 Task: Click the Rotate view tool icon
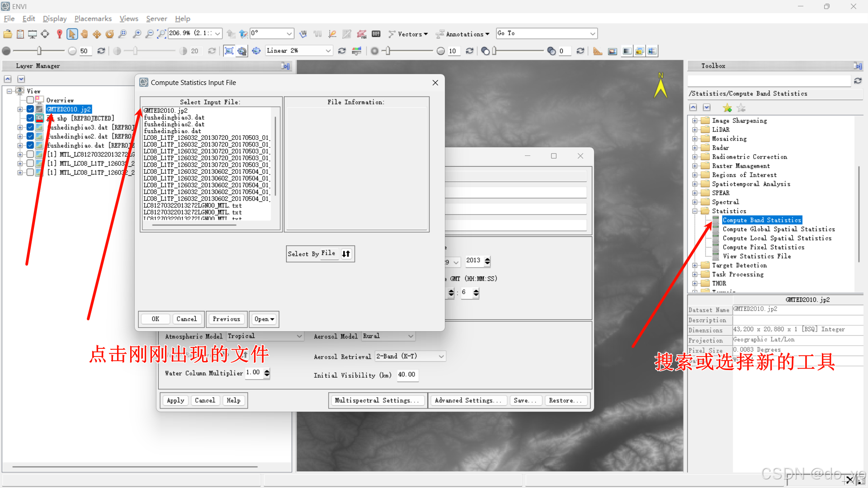pos(109,34)
